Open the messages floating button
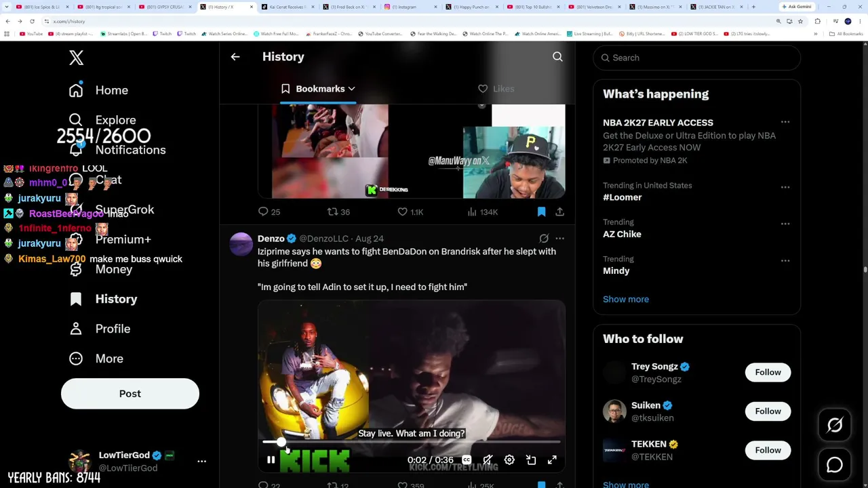This screenshot has width=868, height=488. 835,465
